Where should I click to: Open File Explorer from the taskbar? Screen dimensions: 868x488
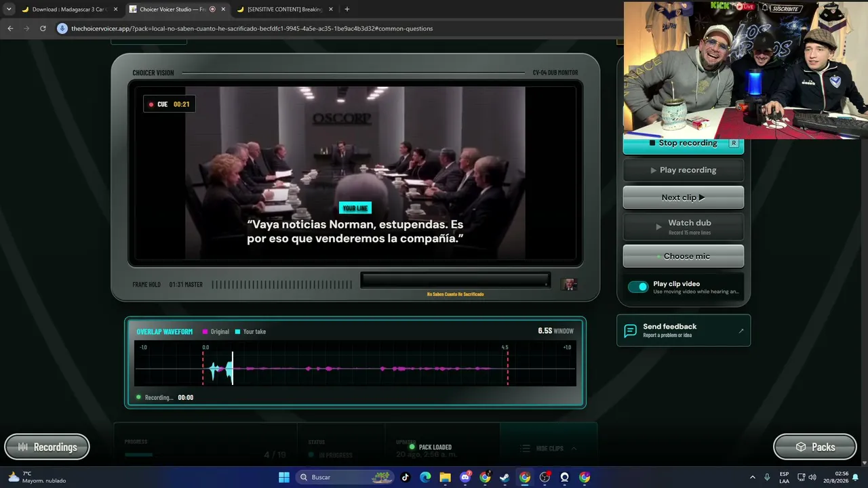pyautogui.click(x=445, y=477)
